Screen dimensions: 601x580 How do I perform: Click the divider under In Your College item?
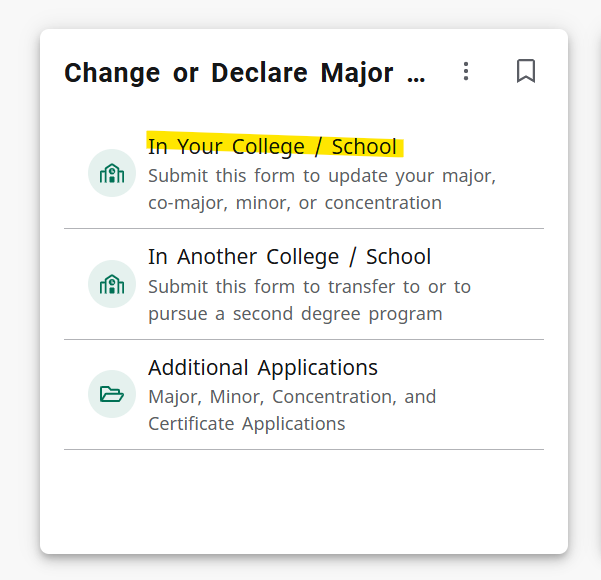(x=304, y=229)
